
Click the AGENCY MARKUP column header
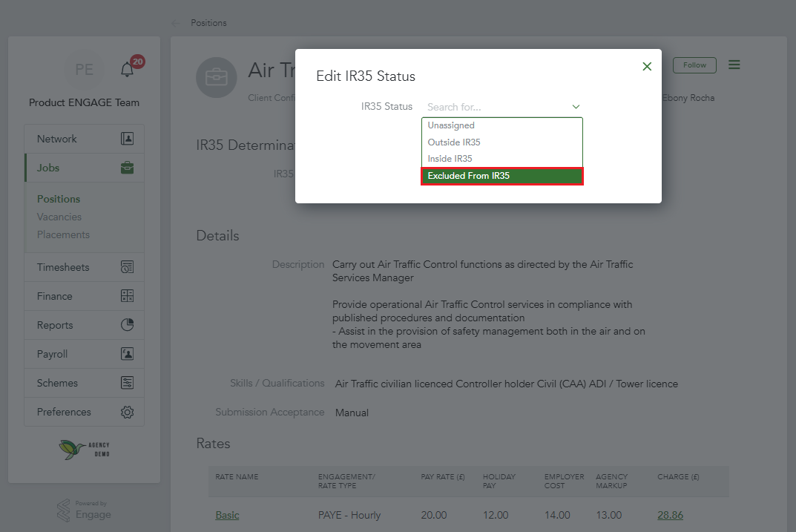coord(612,482)
